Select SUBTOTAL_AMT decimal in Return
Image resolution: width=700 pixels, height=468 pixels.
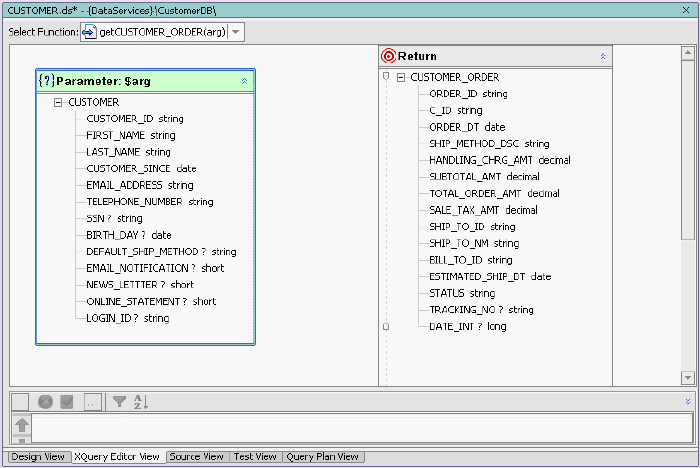tap(484, 177)
